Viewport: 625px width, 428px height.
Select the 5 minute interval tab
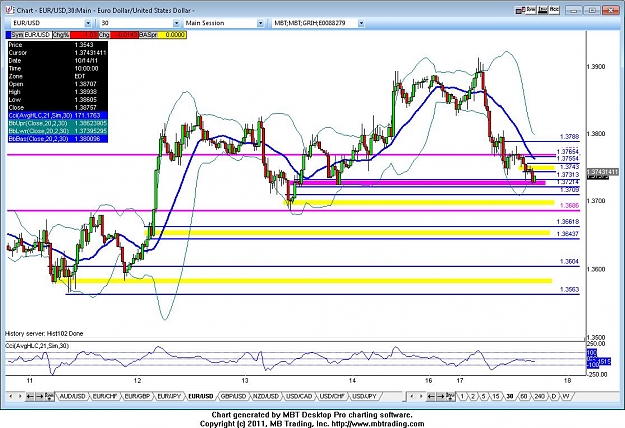point(483,397)
